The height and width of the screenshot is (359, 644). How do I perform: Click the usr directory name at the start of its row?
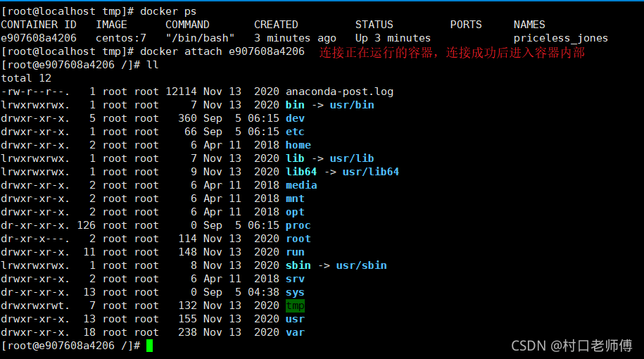coord(296,319)
